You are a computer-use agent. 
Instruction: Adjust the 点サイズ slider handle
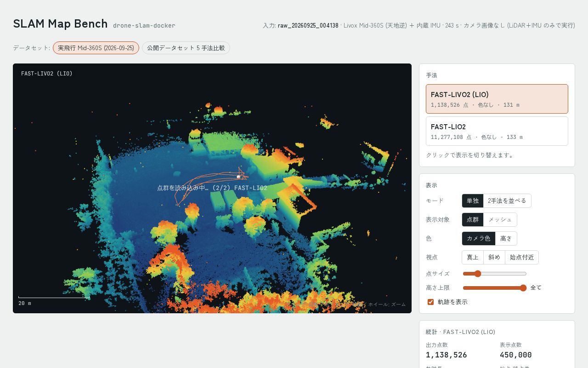[478, 274]
